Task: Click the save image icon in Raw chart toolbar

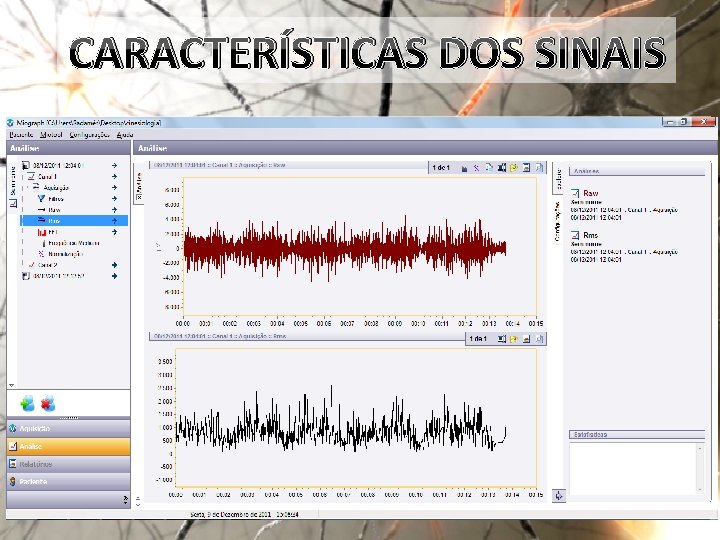Action: pos(526,168)
